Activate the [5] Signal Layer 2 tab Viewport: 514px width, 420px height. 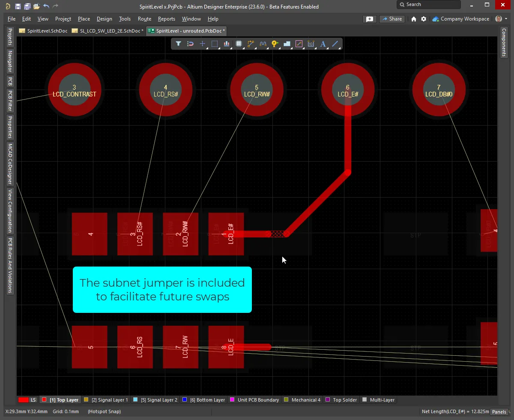tap(155, 400)
